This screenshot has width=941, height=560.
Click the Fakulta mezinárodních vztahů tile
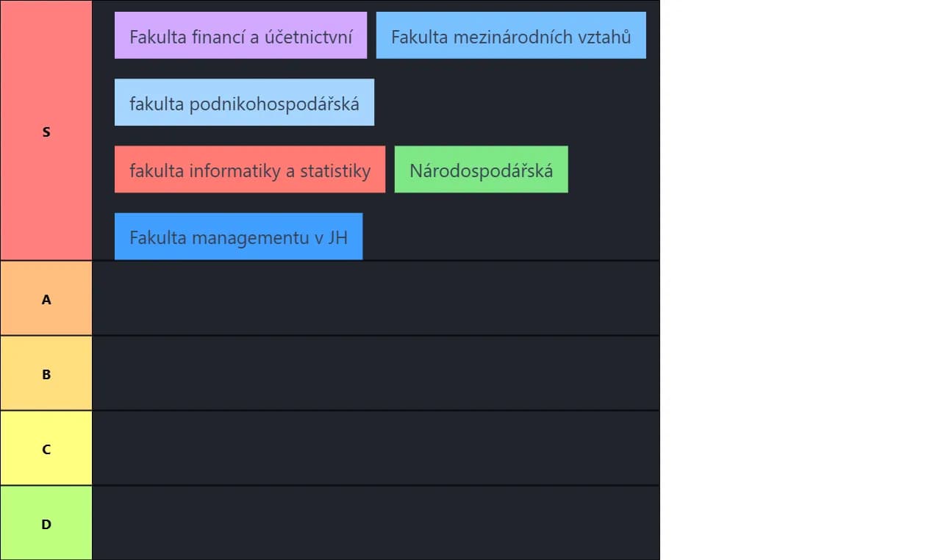coord(511,35)
